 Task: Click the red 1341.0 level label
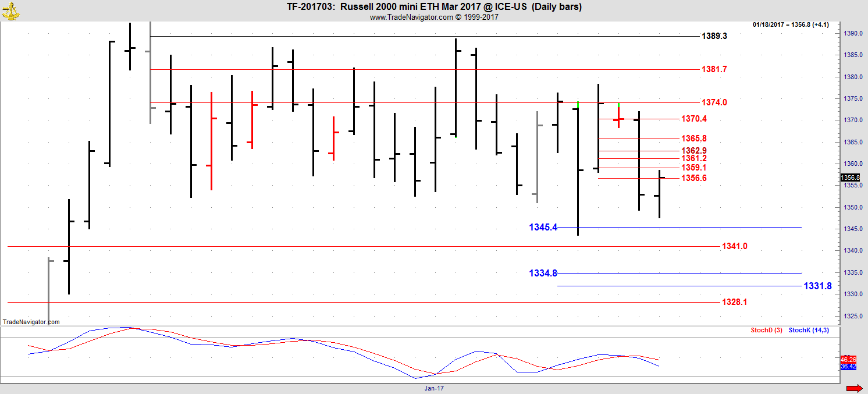click(734, 246)
